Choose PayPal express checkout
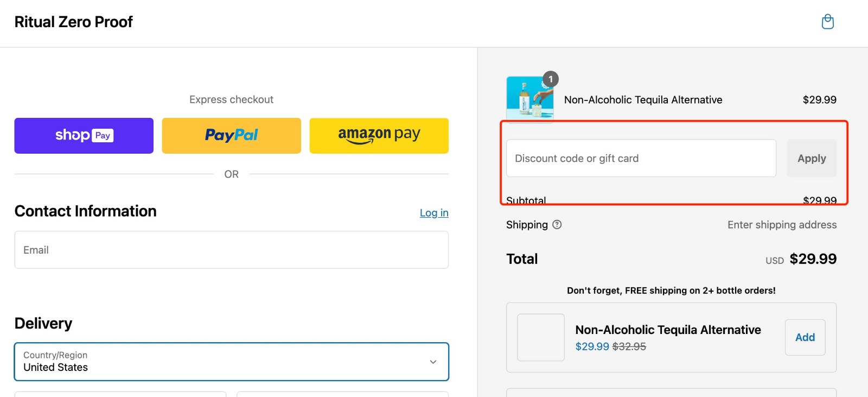The width and height of the screenshot is (868, 397). 231,135
